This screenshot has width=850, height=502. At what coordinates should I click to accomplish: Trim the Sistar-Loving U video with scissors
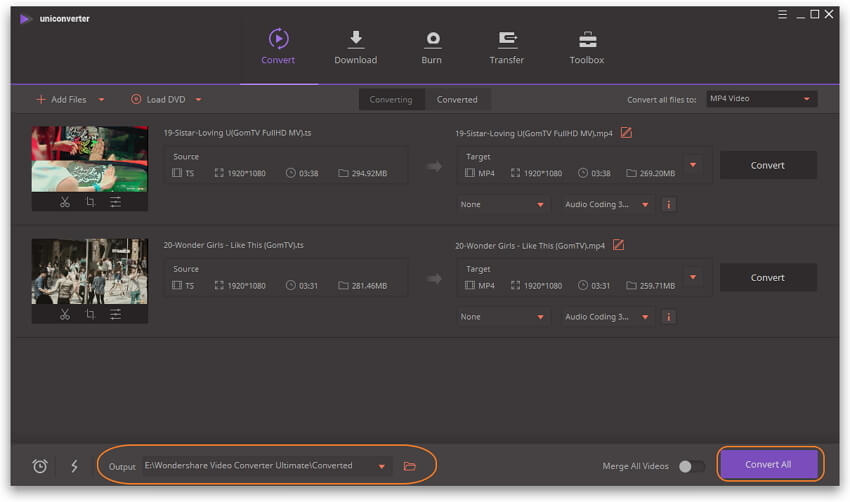pos(65,202)
